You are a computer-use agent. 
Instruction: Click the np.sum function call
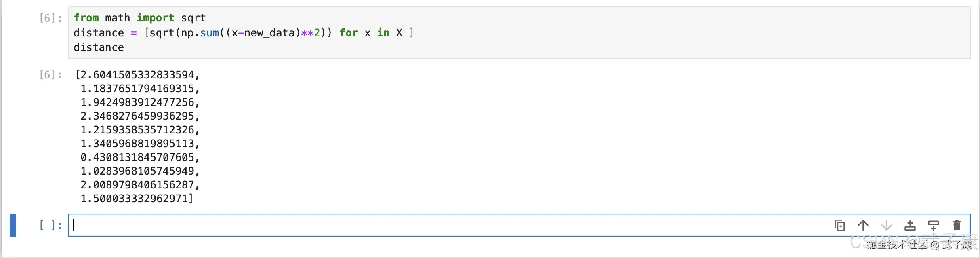(x=201, y=33)
